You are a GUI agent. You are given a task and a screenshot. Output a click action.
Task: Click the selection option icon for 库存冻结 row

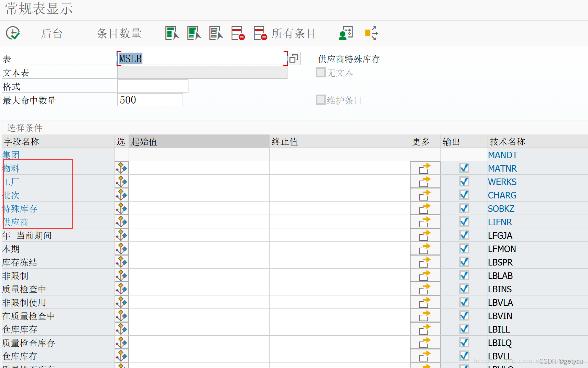click(122, 262)
